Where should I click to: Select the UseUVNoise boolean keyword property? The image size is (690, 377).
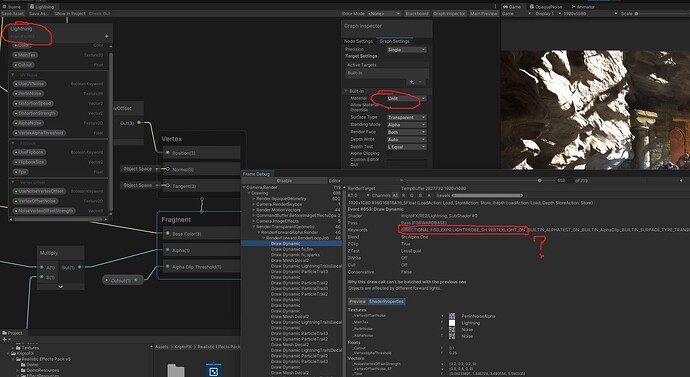coord(30,84)
